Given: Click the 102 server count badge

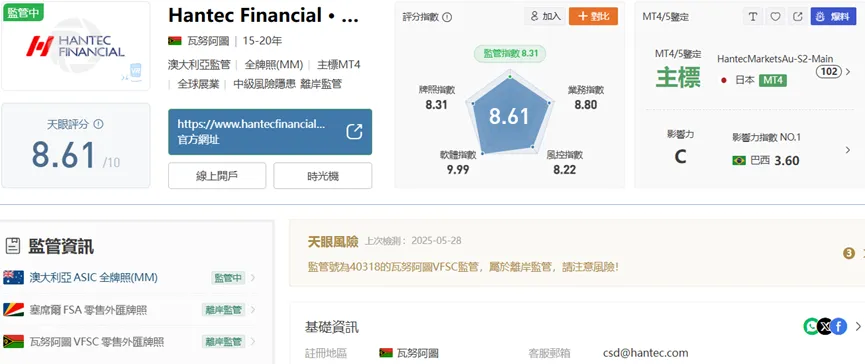Looking at the screenshot, I should 828,72.
